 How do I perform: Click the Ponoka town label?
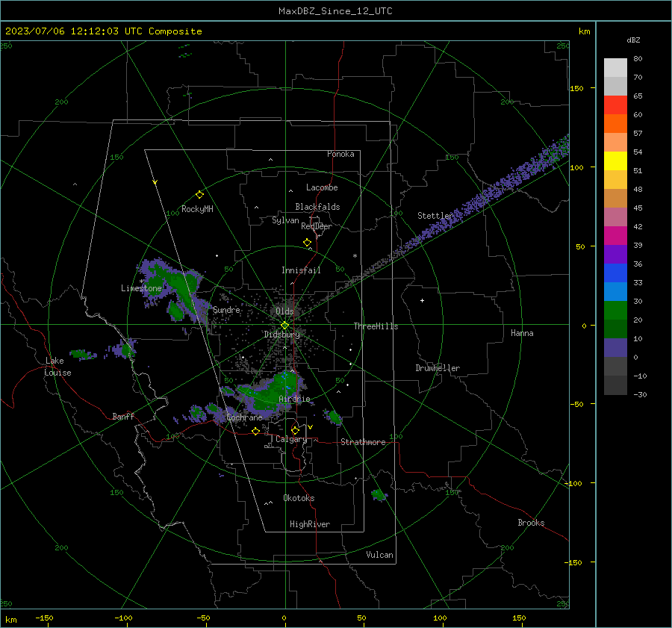click(340, 154)
